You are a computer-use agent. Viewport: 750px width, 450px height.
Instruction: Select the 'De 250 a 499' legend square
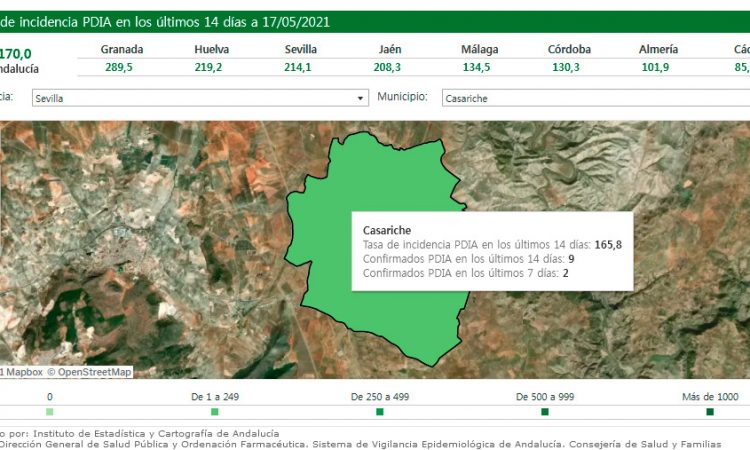point(379,411)
